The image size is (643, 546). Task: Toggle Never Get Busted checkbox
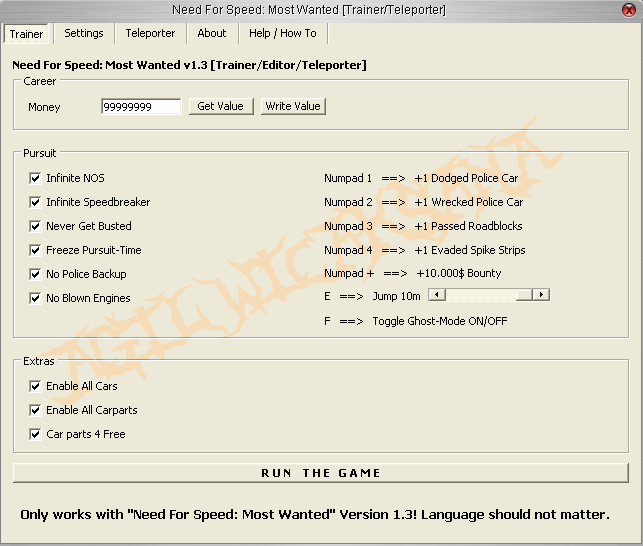tap(35, 226)
